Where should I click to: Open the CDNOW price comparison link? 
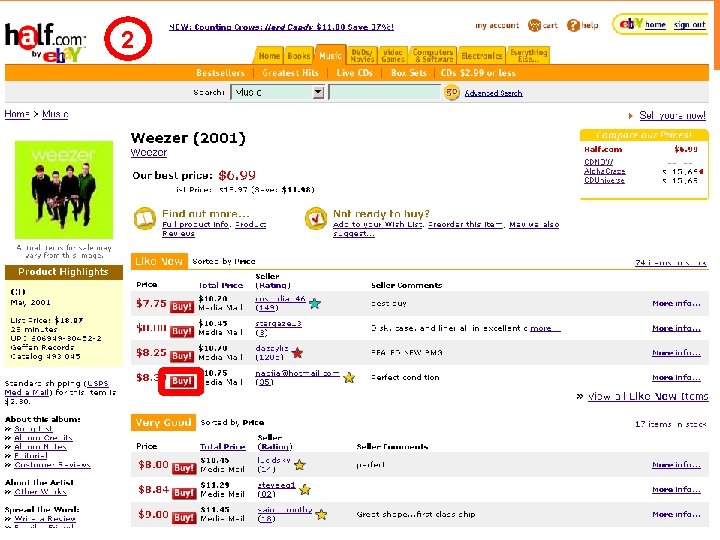(598, 162)
